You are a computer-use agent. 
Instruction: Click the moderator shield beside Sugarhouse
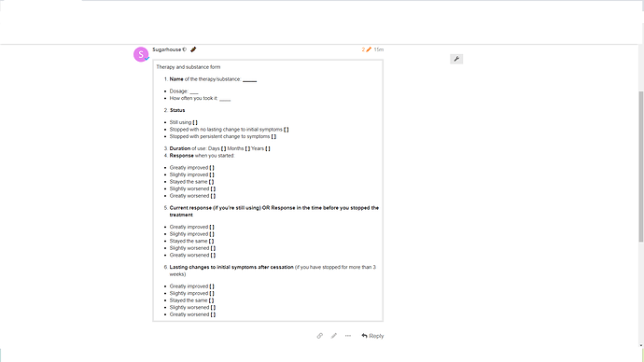click(185, 49)
